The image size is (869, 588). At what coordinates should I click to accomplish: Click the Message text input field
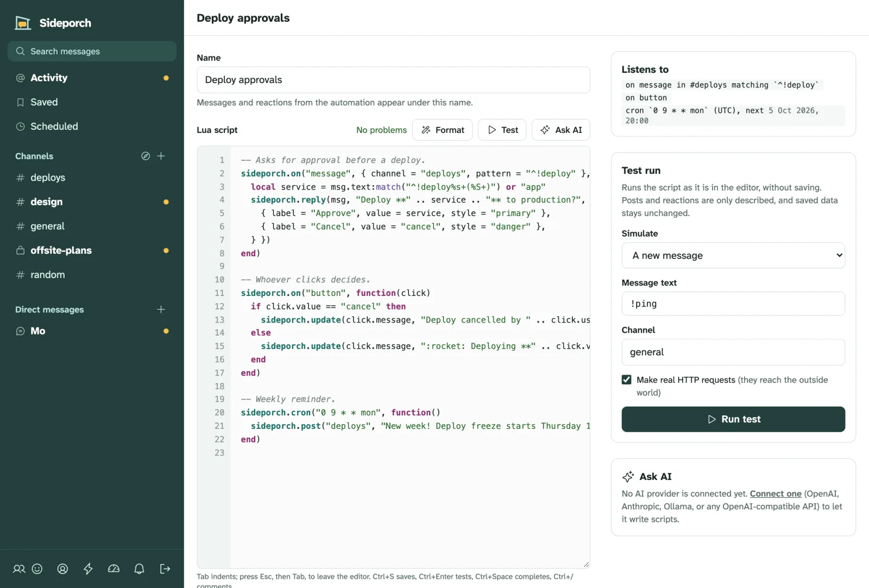click(733, 304)
